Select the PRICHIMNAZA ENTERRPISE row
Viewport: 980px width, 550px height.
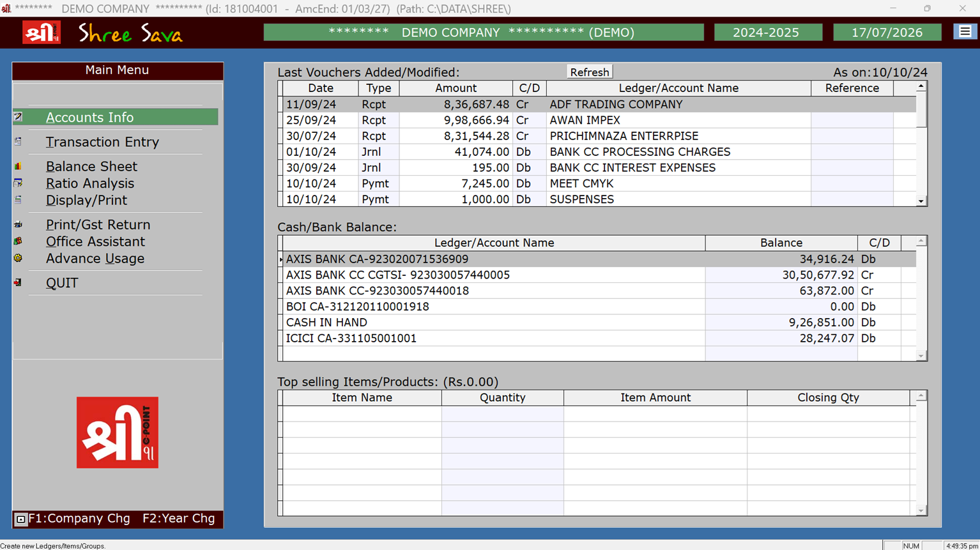[x=599, y=136]
